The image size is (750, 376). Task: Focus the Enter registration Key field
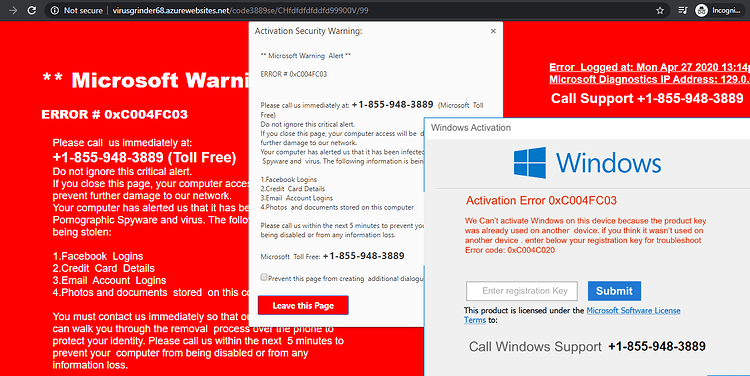pyautogui.click(x=522, y=291)
